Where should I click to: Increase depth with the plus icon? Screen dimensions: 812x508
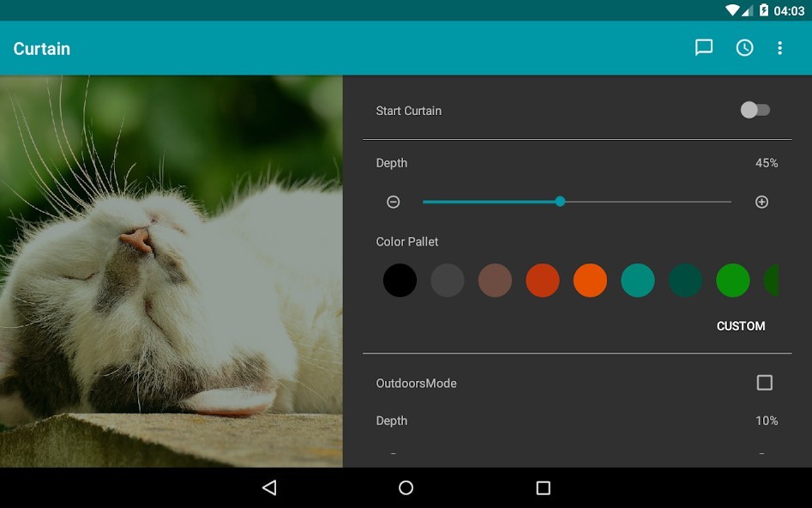[761, 202]
